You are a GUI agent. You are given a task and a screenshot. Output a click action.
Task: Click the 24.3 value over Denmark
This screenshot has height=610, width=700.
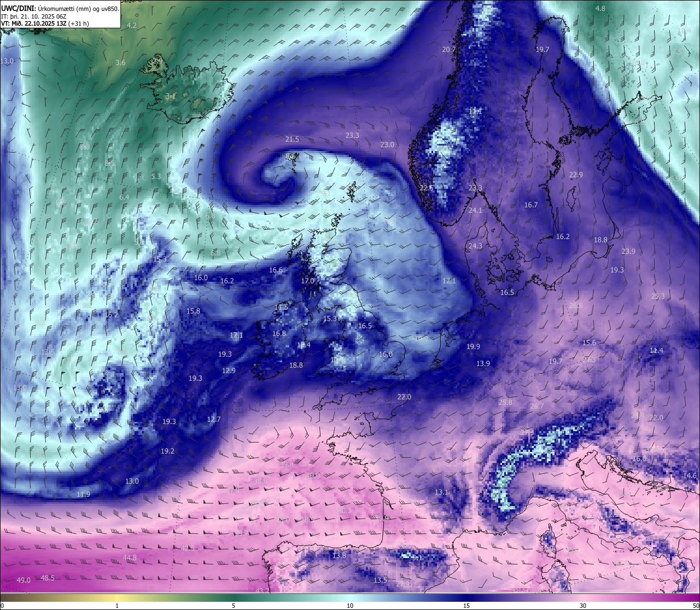click(475, 246)
